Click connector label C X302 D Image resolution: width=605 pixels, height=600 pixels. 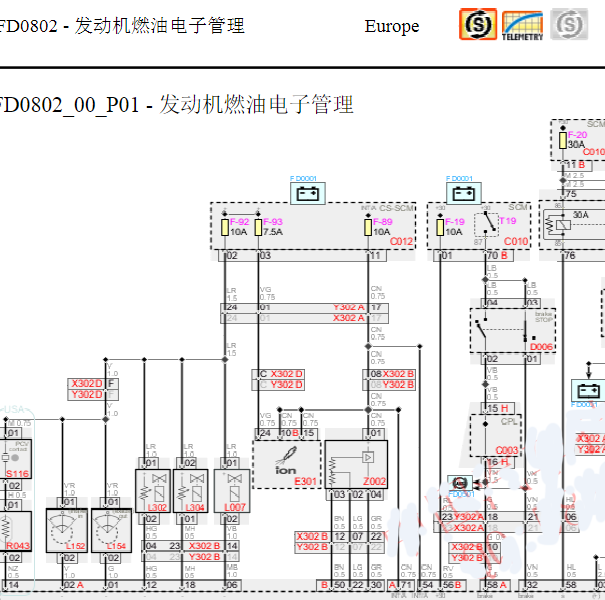point(278,374)
